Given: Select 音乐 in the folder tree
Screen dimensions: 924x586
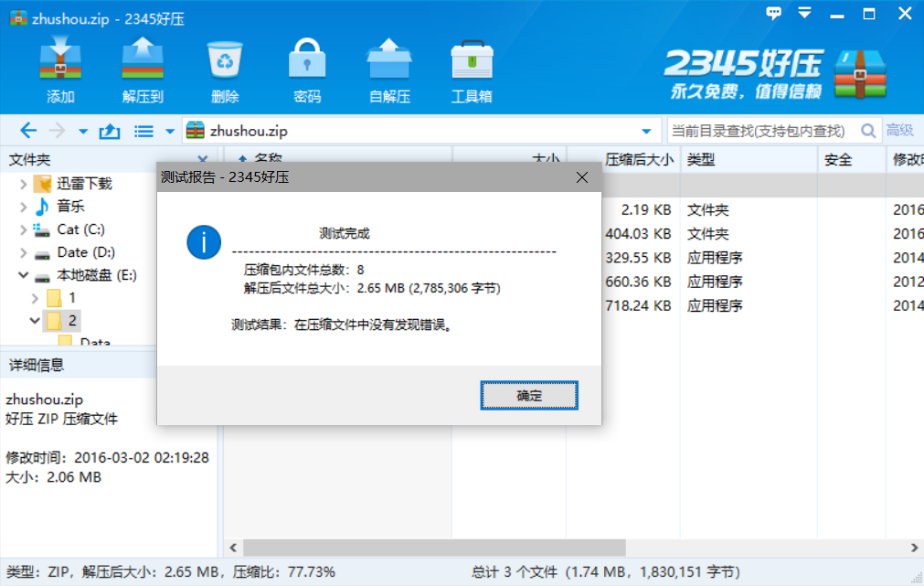Looking at the screenshot, I should (x=70, y=207).
